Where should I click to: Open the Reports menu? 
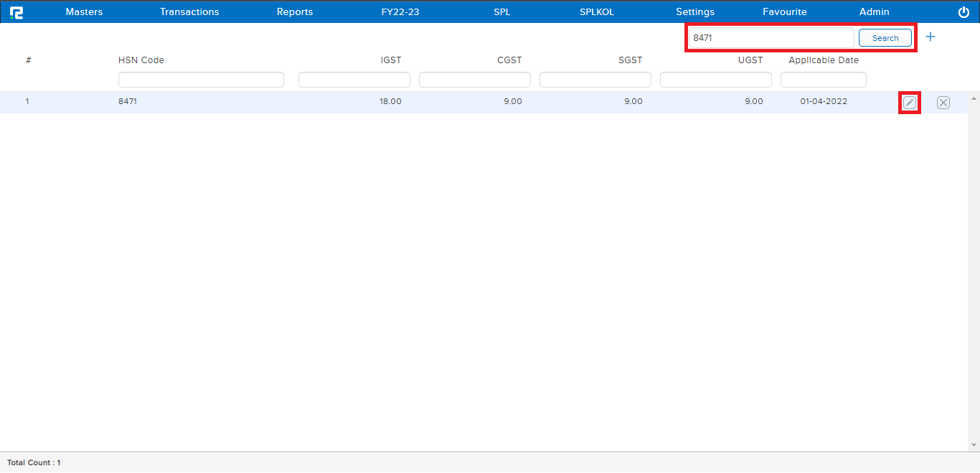[295, 12]
